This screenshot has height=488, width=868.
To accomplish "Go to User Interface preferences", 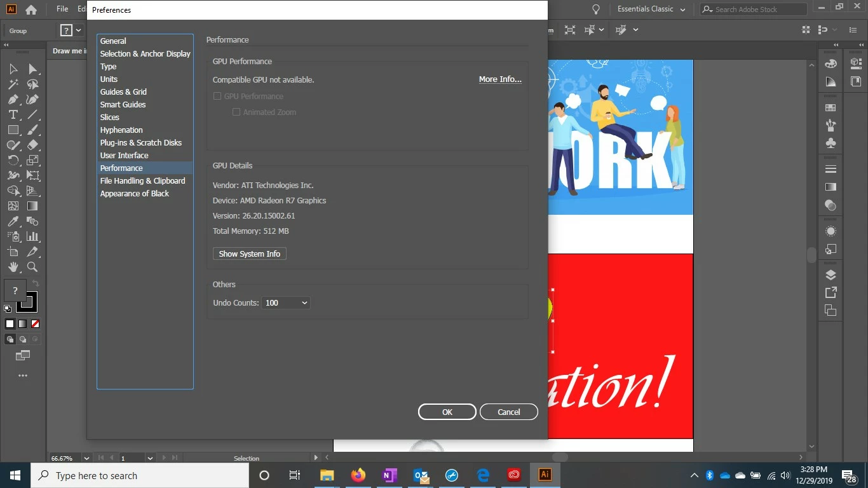I will pos(124,155).
